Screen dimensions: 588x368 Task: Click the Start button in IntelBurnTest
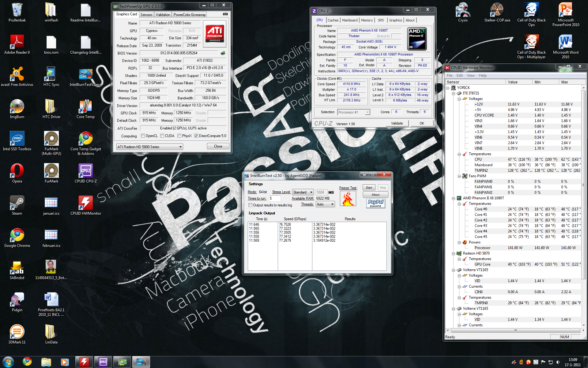(369, 187)
